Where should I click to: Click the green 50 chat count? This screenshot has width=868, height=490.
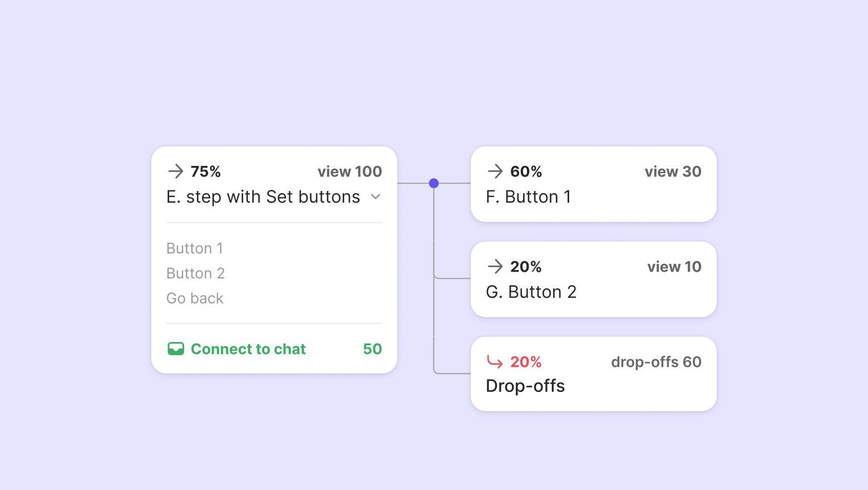click(372, 349)
